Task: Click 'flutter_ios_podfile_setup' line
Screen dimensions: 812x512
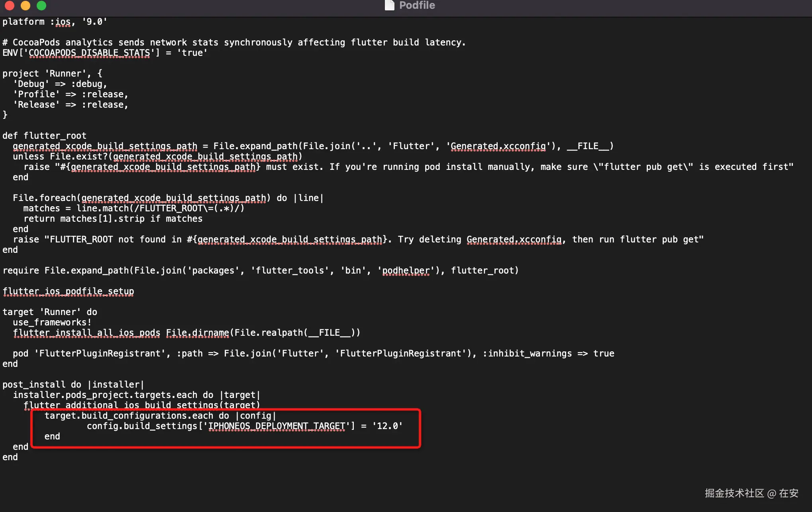Action: pos(68,291)
